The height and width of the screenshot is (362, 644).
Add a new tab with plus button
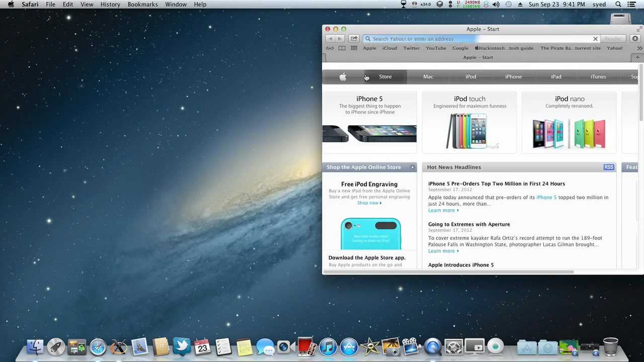click(x=637, y=57)
